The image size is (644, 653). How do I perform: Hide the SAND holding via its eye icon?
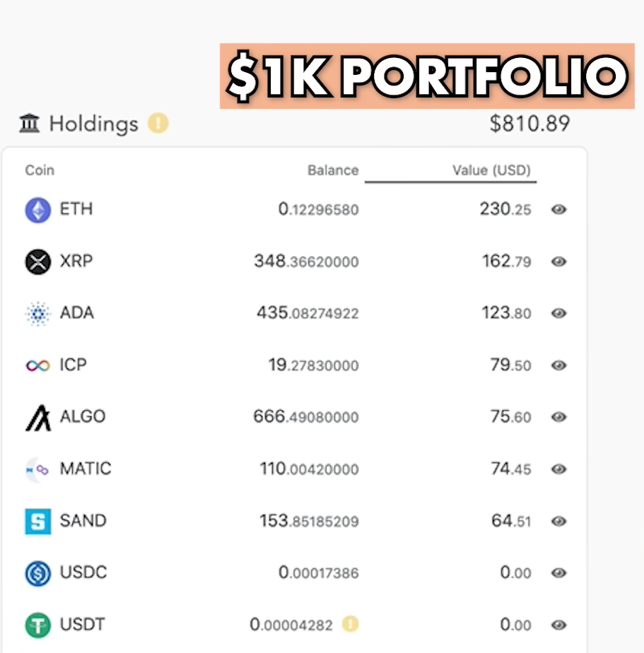tap(558, 521)
